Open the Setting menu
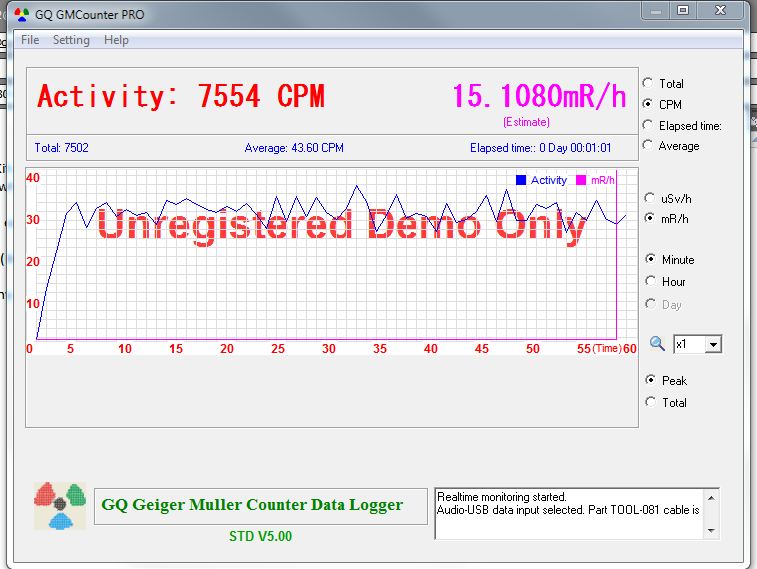 [71, 40]
